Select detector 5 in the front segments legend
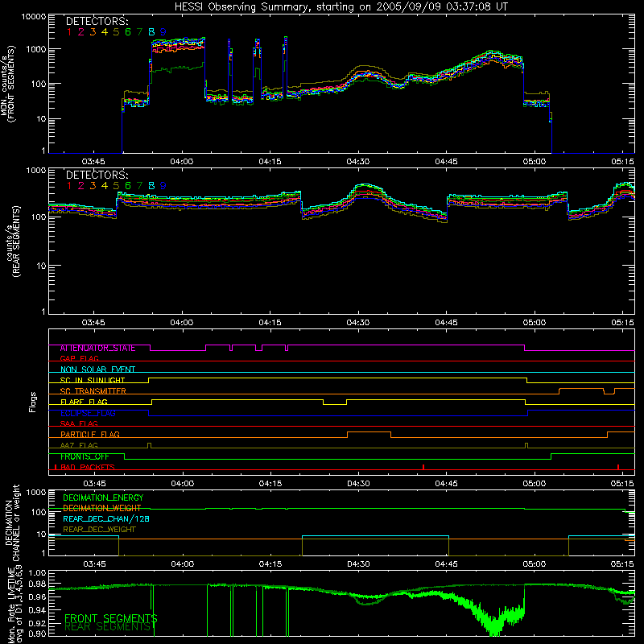The width and height of the screenshot is (644, 644). (x=116, y=32)
